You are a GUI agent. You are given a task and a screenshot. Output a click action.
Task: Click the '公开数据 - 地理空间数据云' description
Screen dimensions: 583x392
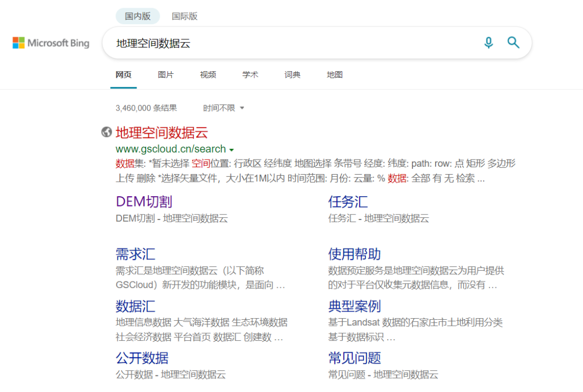point(171,374)
